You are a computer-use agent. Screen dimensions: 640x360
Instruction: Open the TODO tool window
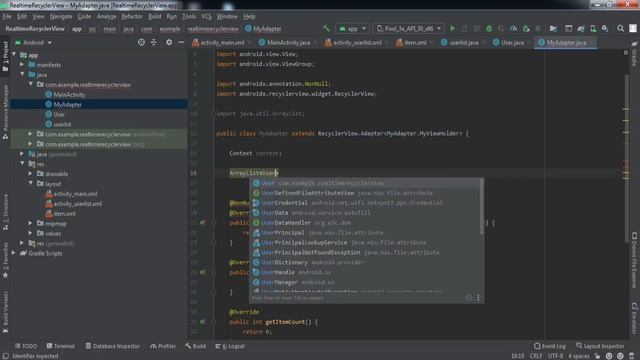[26, 346]
